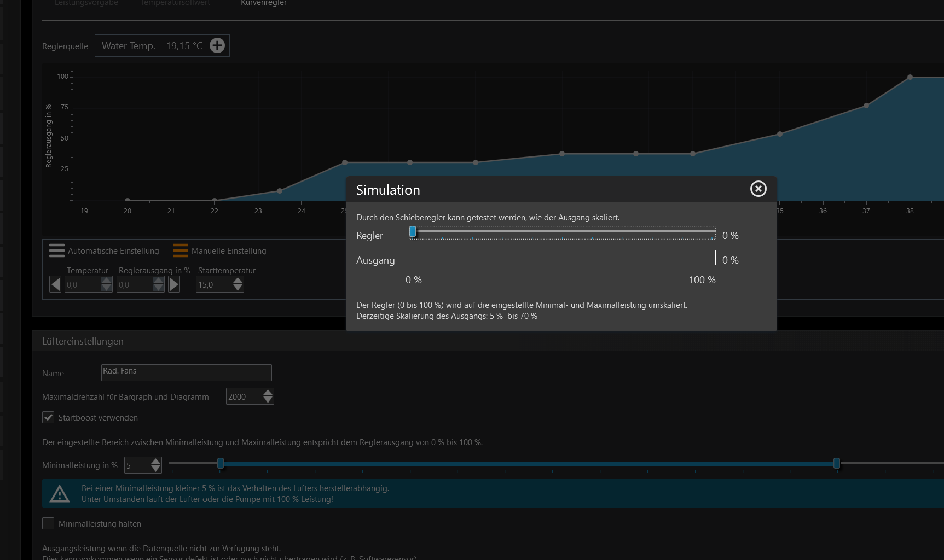Open the Leistungsvorgabe tab
The width and height of the screenshot is (944, 560).
coord(86,3)
